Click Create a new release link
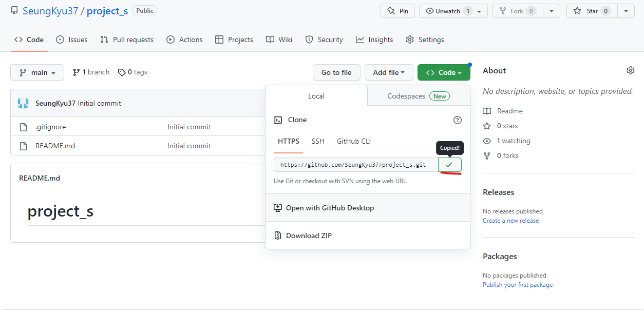The image size is (644, 314). [511, 221]
